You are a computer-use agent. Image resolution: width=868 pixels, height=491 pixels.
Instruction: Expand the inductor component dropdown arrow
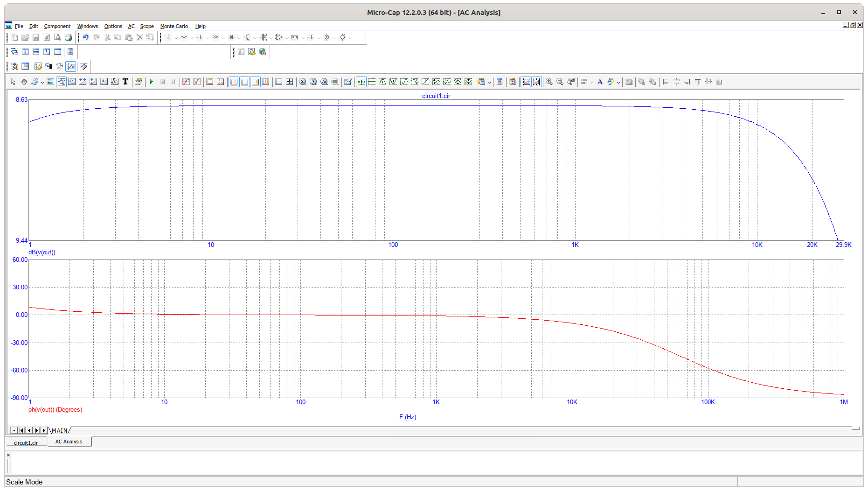point(223,38)
